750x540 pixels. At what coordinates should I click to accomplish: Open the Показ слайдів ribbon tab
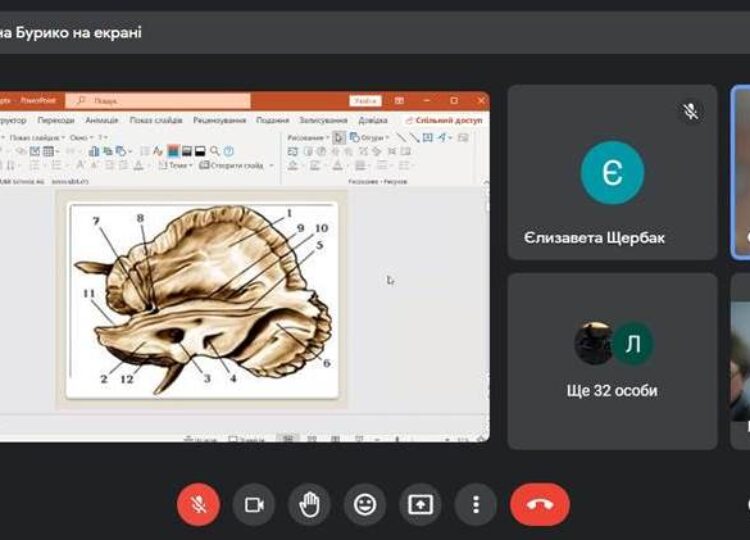[x=156, y=121]
